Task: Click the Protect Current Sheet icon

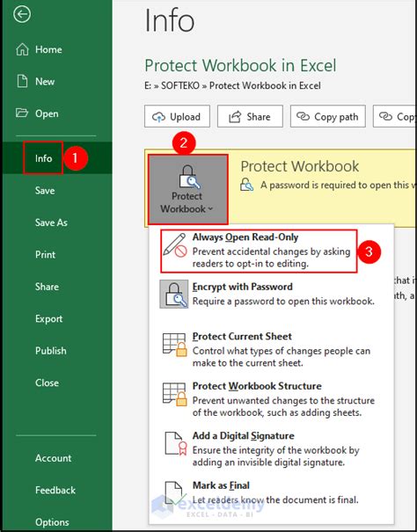Action: coord(174,345)
